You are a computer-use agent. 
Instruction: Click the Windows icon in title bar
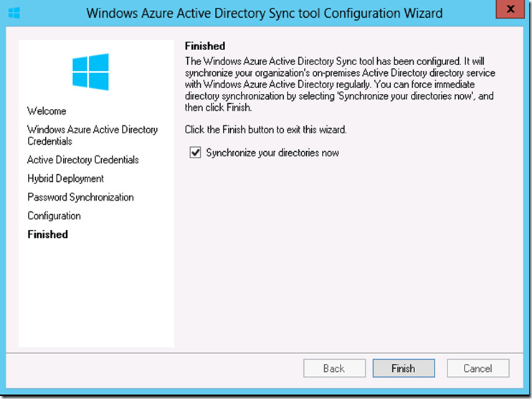click(x=14, y=13)
